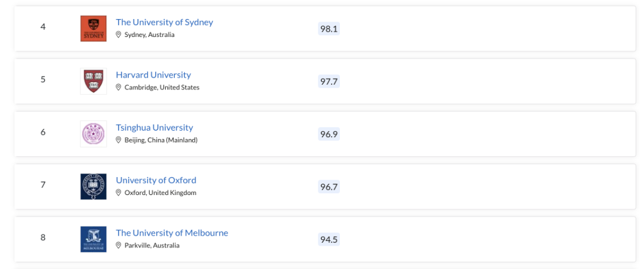The height and width of the screenshot is (269, 644).
Task: Click the University of Sydney logo
Action: pos(93,29)
